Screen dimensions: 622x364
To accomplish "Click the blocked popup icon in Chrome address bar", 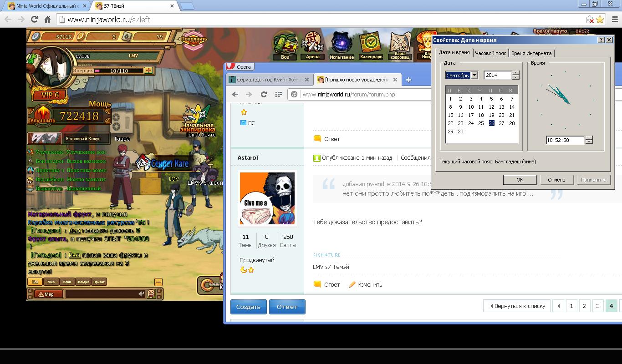I will tap(590, 20).
